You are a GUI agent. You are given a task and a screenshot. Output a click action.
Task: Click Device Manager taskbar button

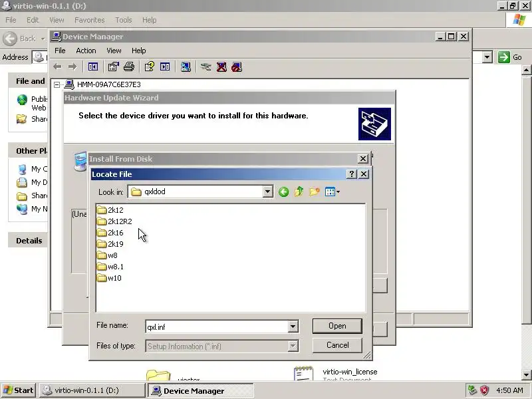[201, 391]
